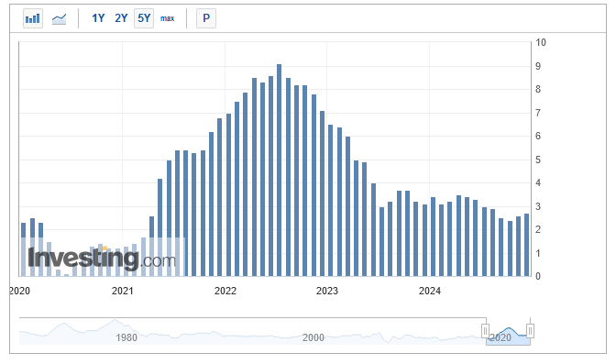Switch to line chart view
The height and width of the screenshot is (364, 616).
(59, 18)
